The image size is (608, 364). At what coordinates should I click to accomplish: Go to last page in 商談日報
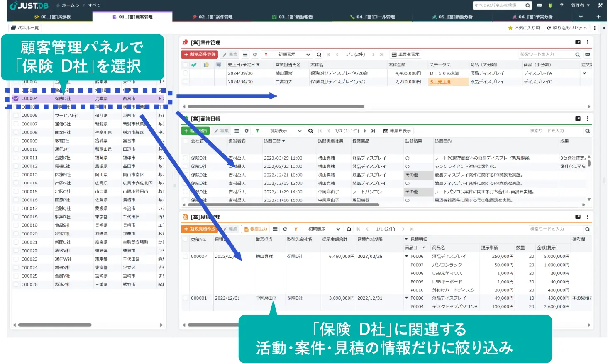click(373, 131)
